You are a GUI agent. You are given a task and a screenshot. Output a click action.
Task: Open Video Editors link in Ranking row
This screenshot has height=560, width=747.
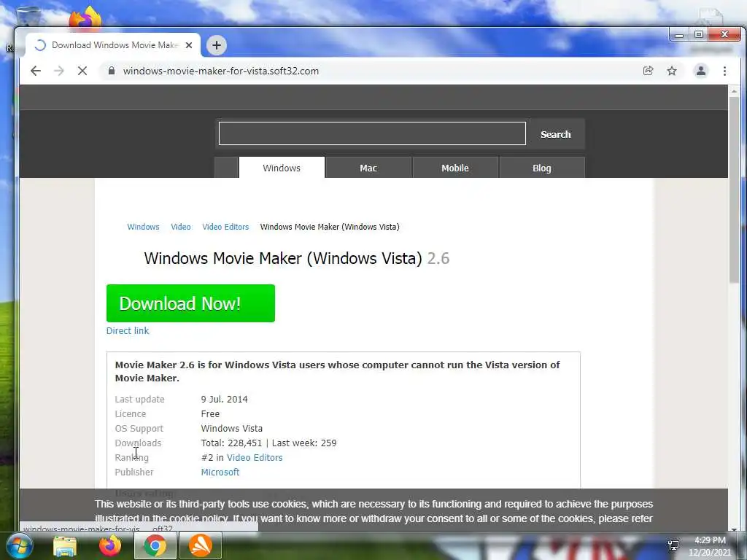click(x=255, y=458)
